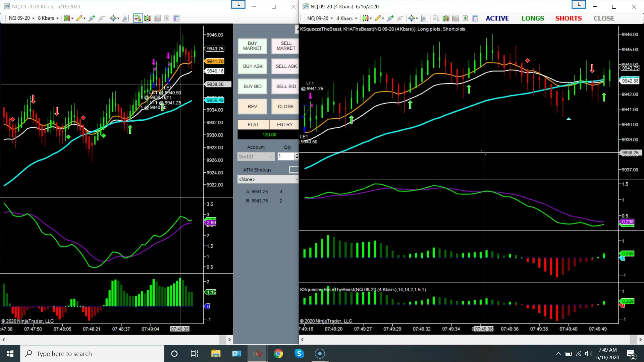Viewport: 644px width, 362px height.
Task: Open the Sim101 account dropdown
Action: pos(256,157)
